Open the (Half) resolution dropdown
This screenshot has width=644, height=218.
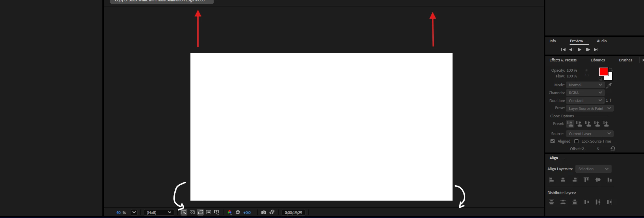(x=159, y=212)
